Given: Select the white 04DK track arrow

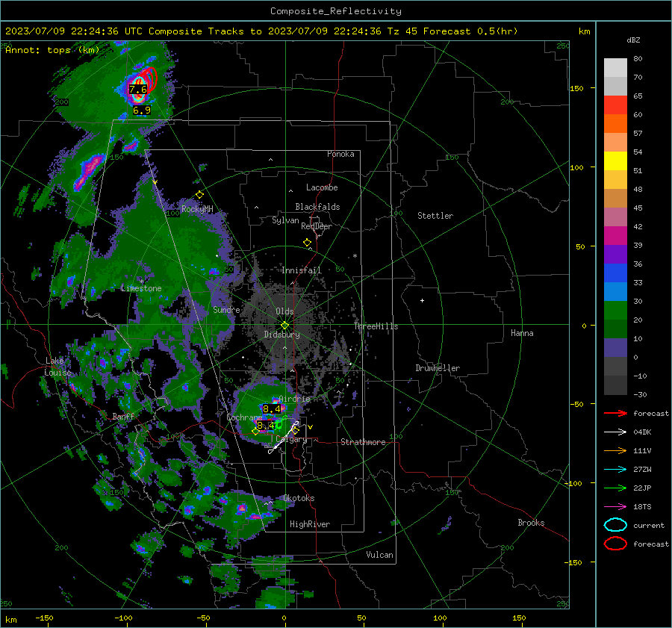Looking at the screenshot, I should point(615,432).
